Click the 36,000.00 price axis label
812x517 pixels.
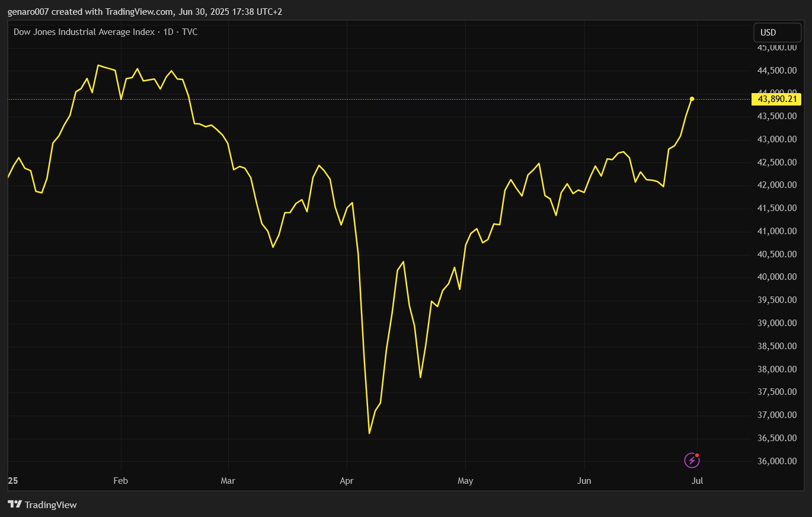point(778,461)
